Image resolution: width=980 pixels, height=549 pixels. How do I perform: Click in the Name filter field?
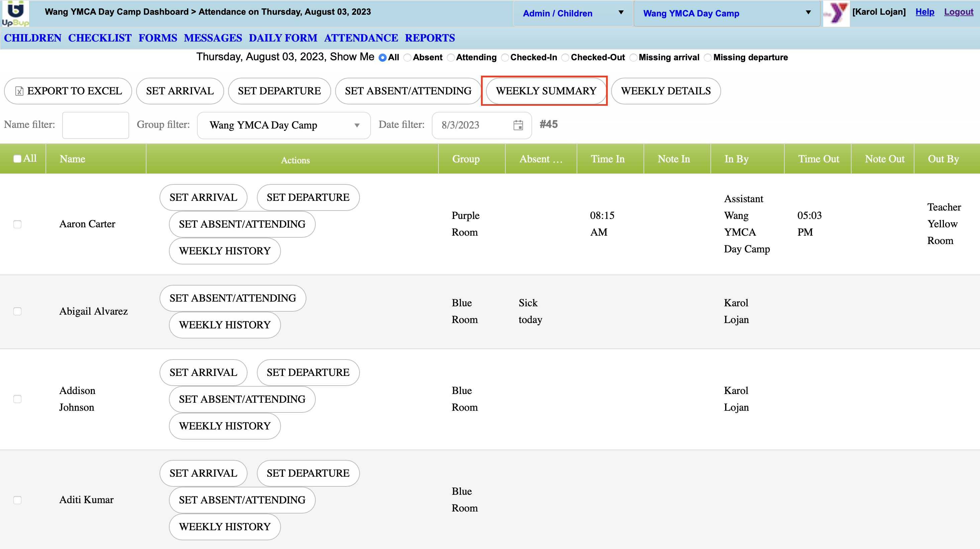pos(95,125)
